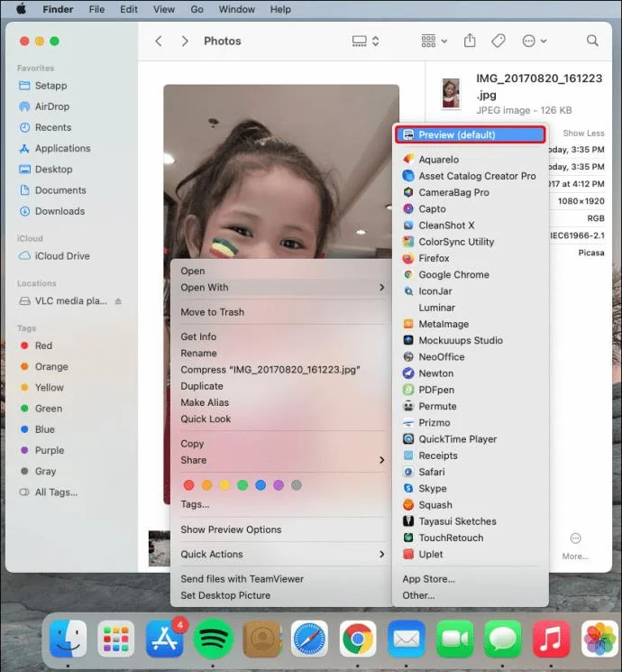Open image with QuickTime Player
The width and height of the screenshot is (622, 672).
[x=470, y=439]
